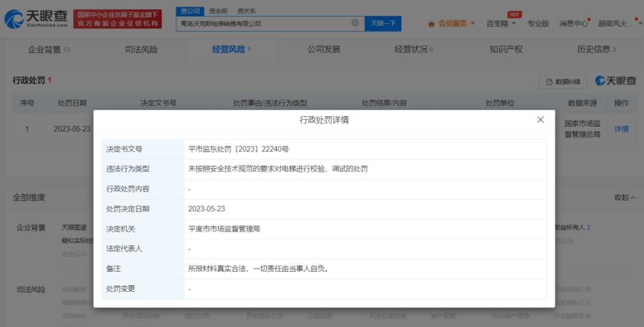Click the Tianyancha logo in header
The height and width of the screenshot is (327, 644).
pyautogui.click(x=36, y=19)
